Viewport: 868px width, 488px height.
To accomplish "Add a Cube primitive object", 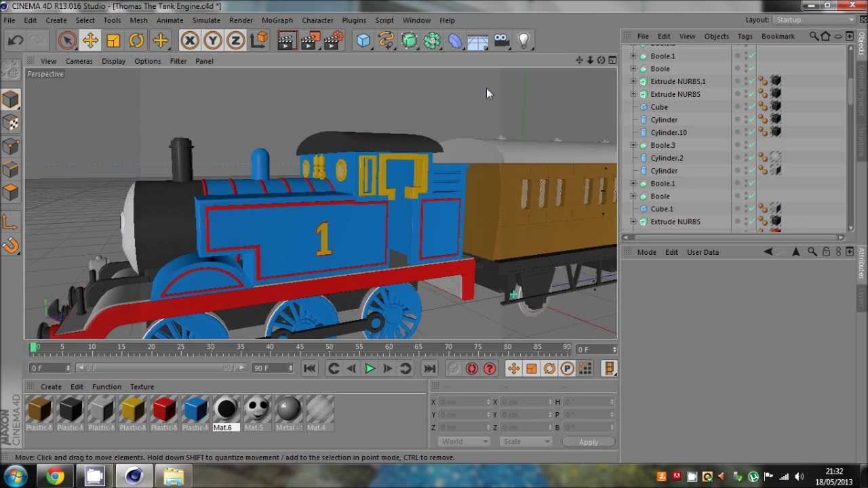I will (x=363, y=41).
